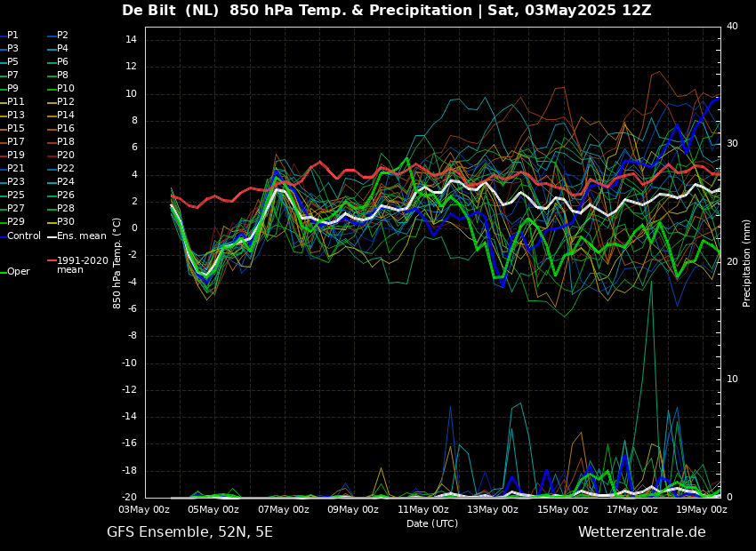This screenshot has width=756, height=551.
Task: Select the P2 legend label
Action: pos(62,36)
